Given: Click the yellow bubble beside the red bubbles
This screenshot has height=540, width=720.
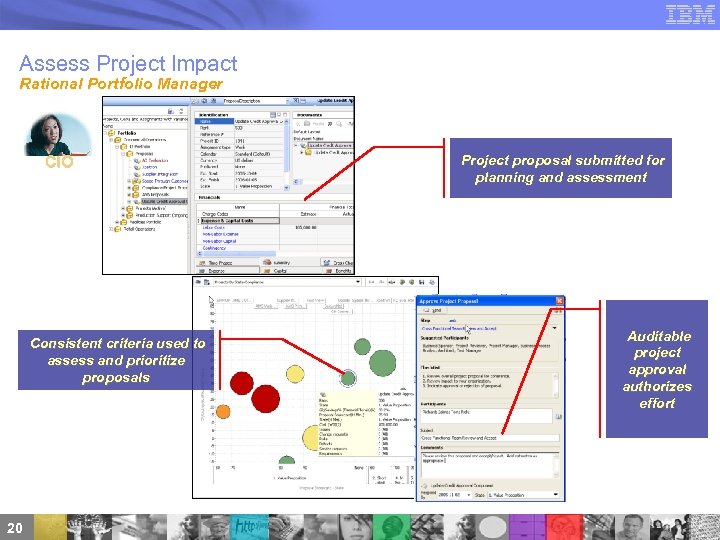Looking at the screenshot, I should coord(295,374).
